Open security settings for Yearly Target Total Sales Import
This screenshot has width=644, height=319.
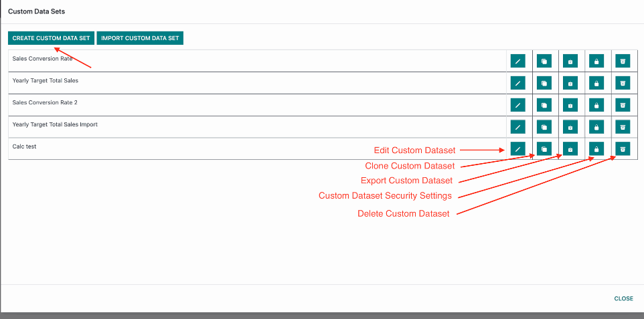pyautogui.click(x=596, y=127)
